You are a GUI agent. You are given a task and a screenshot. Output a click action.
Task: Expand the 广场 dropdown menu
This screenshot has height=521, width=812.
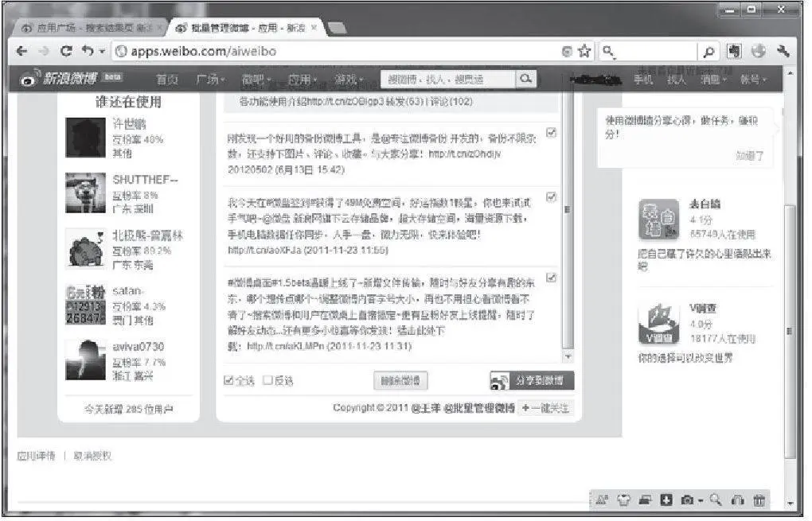point(211,80)
